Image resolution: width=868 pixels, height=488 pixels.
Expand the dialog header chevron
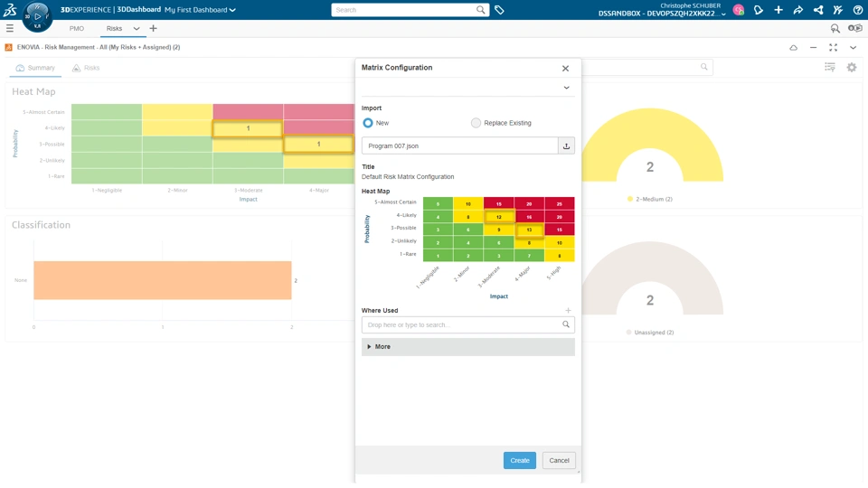click(x=566, y=88)
